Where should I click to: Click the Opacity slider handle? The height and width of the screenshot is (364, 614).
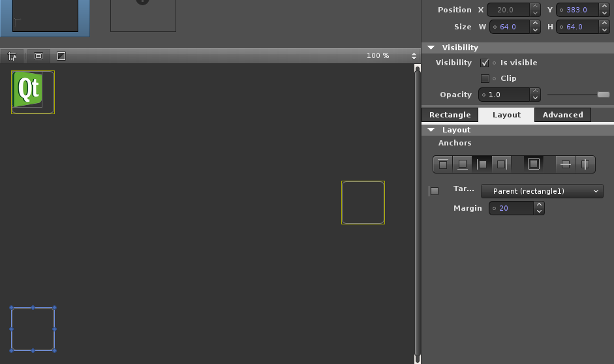(x=603, y=95)
